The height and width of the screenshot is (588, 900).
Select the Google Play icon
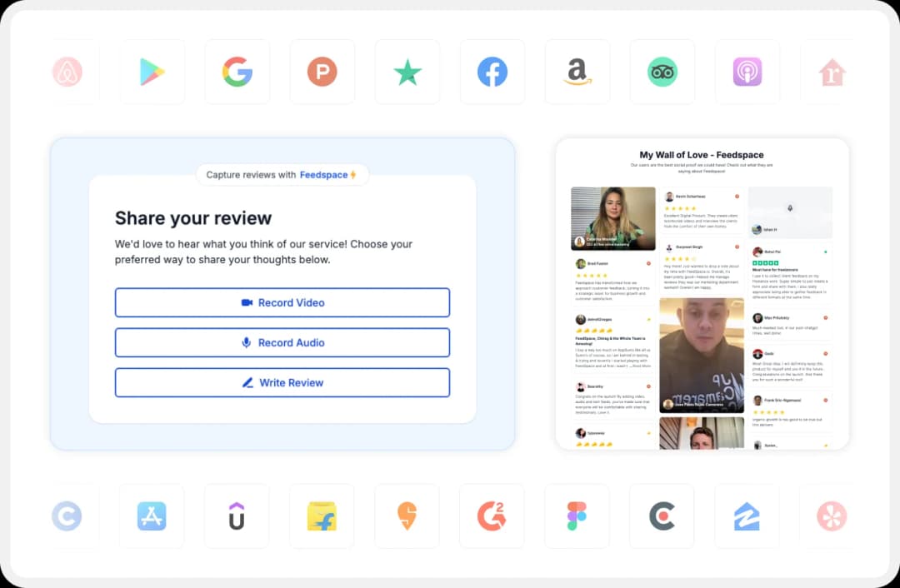click(x=152, y=72)
